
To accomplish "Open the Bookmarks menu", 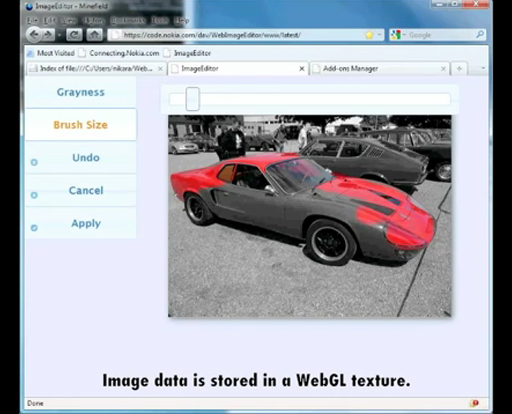I will (x=128, y=21).
